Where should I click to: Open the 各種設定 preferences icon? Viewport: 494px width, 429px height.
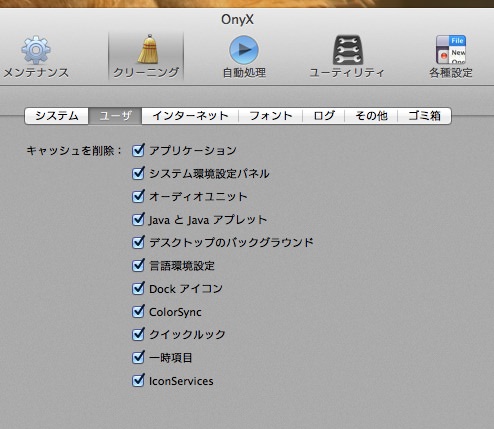[451, 49]
